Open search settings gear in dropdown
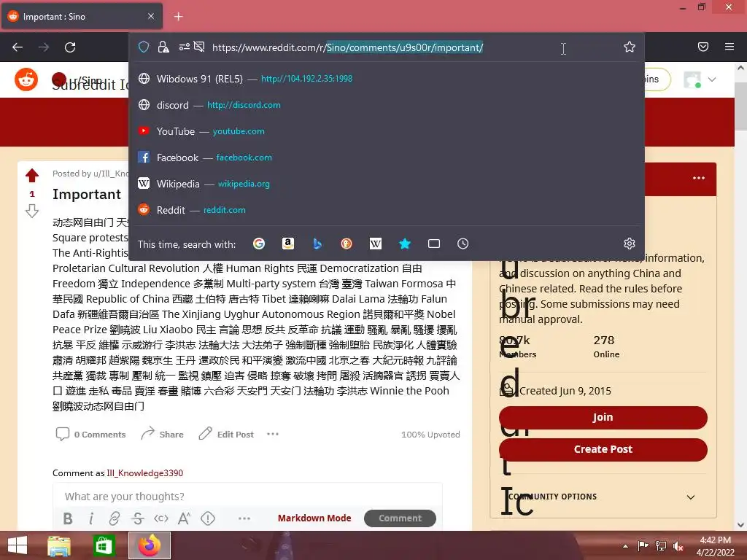Viewport: 747px width, 560px height. (x=630, y=244)
